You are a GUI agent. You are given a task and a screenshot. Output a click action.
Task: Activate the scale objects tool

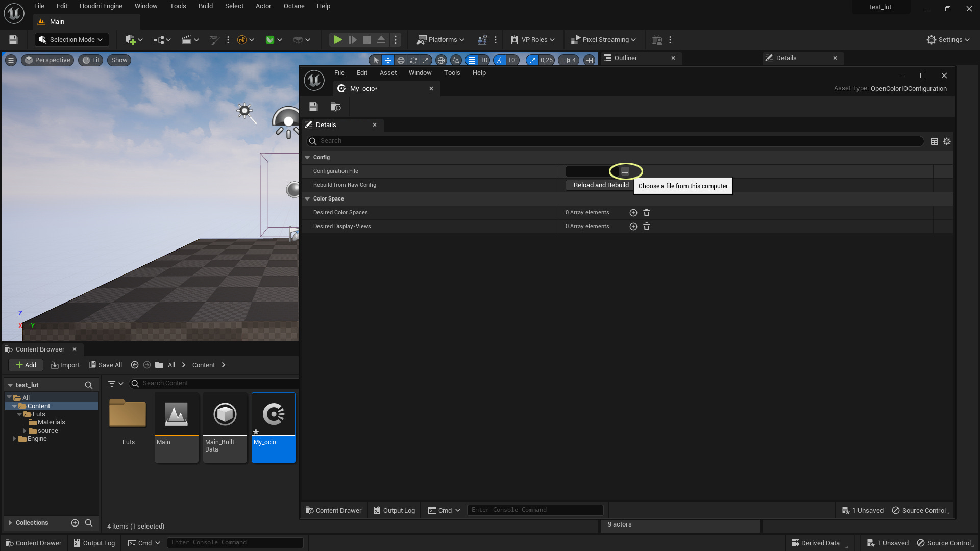tap(426, 60)
